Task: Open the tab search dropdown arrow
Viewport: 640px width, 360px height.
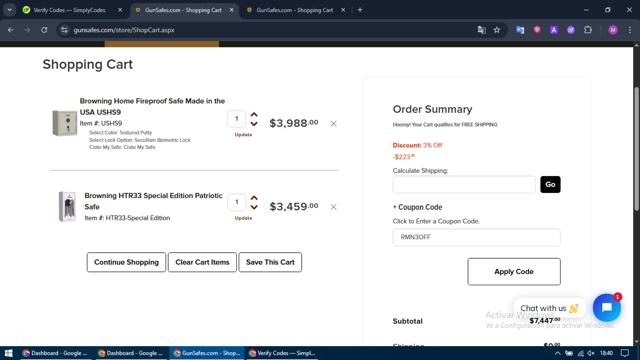Action: point(9,10)
